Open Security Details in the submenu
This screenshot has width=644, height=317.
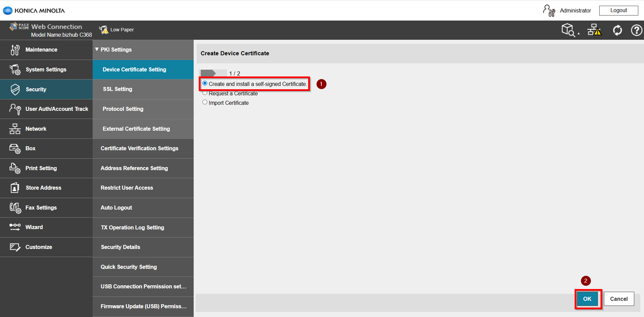[x=121, y=247]
